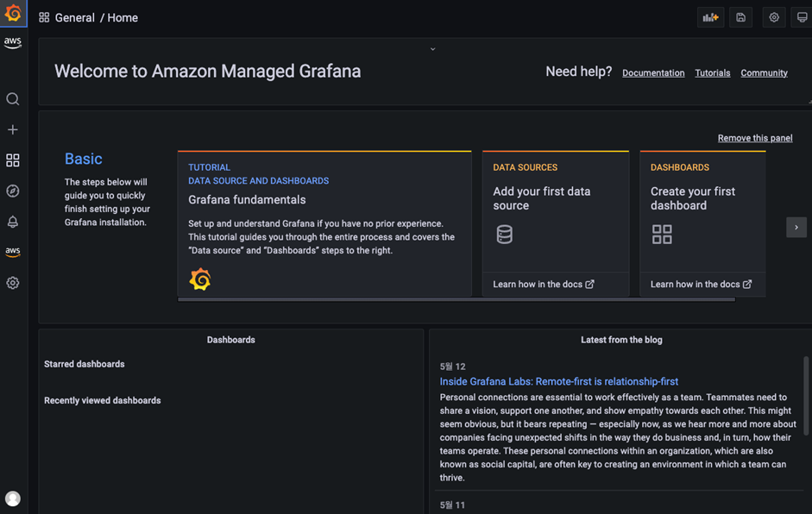Click the Grafana logo in the sidebar
Image resolution: width=812 pixels, height=514 pixels.
tap(13, 13)
